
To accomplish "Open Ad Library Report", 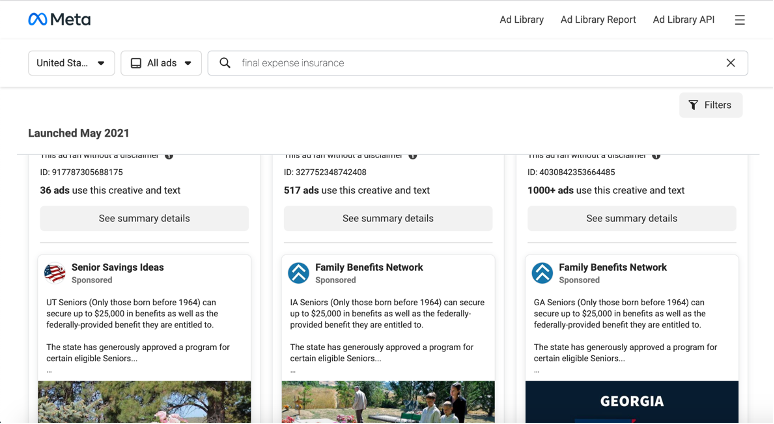I will coord(598,20).
